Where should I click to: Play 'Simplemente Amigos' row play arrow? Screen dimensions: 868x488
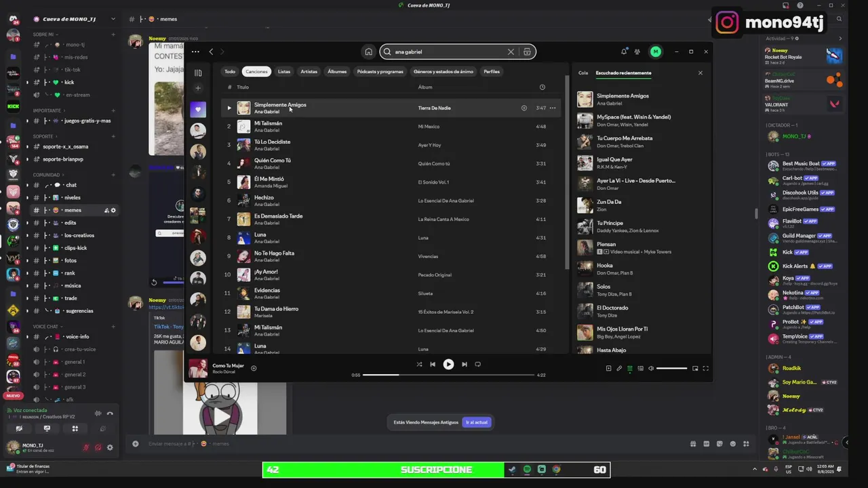(x=229, y=108)
